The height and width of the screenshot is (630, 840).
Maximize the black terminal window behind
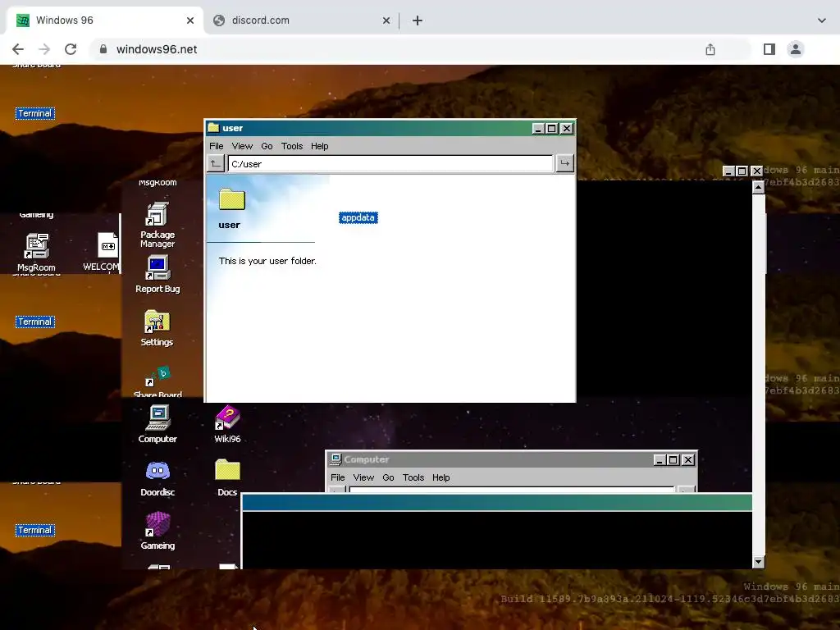click(742, 171)
